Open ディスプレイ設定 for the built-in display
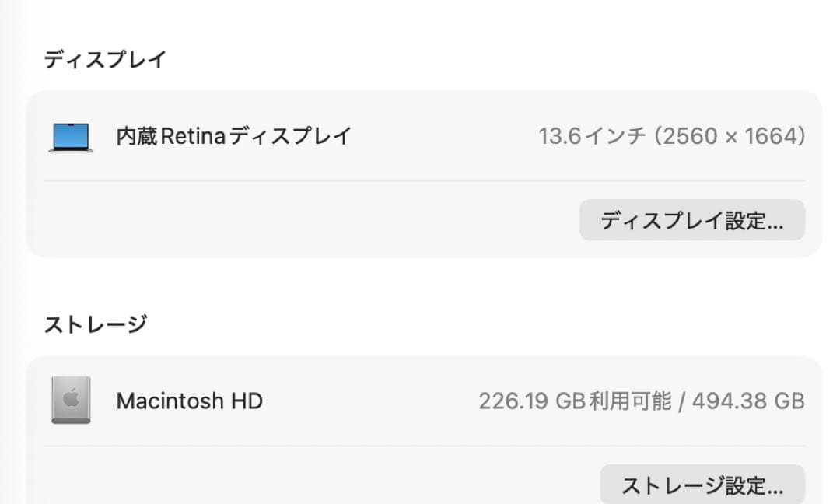The width and height of the screenshot is (840, 504). pyautogui.click(x=691, y=220)
